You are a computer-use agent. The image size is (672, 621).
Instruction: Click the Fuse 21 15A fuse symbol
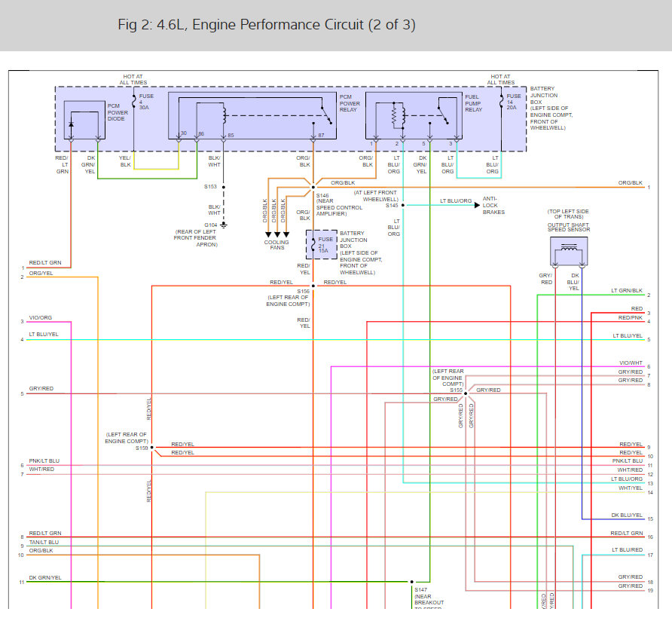coord(313,244)
